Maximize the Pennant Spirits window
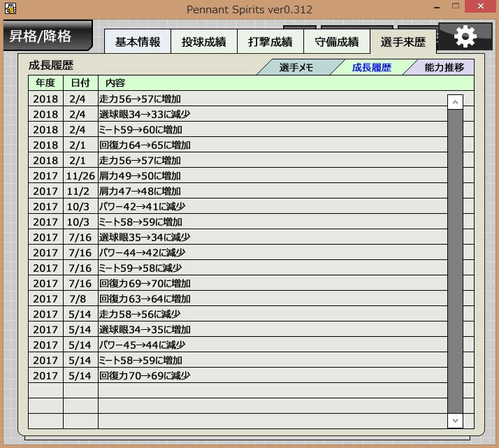 (x=456, y=6)
